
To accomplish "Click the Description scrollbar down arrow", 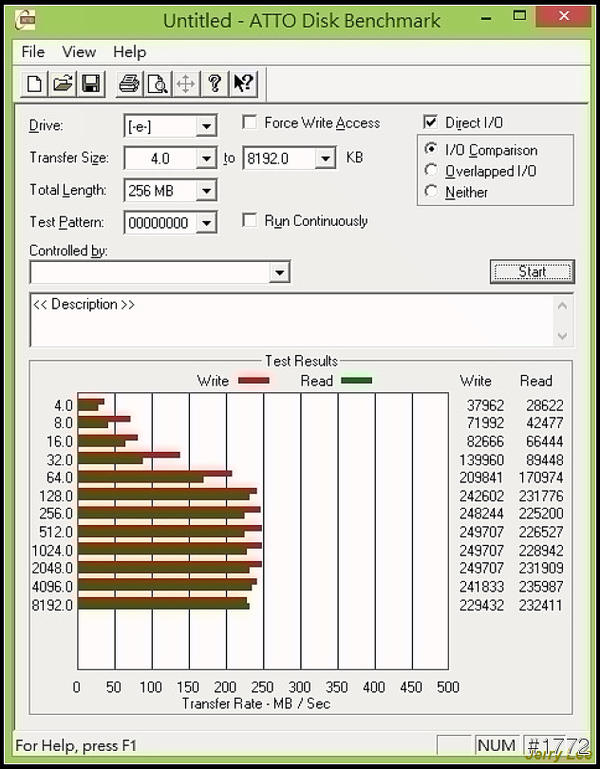I will click(562, 337).
